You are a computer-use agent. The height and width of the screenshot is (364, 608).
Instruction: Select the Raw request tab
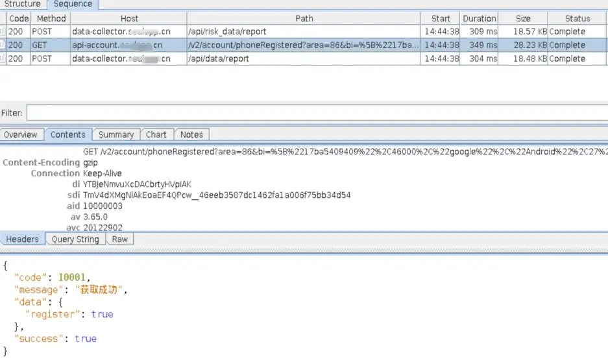(x=120, y=239)
